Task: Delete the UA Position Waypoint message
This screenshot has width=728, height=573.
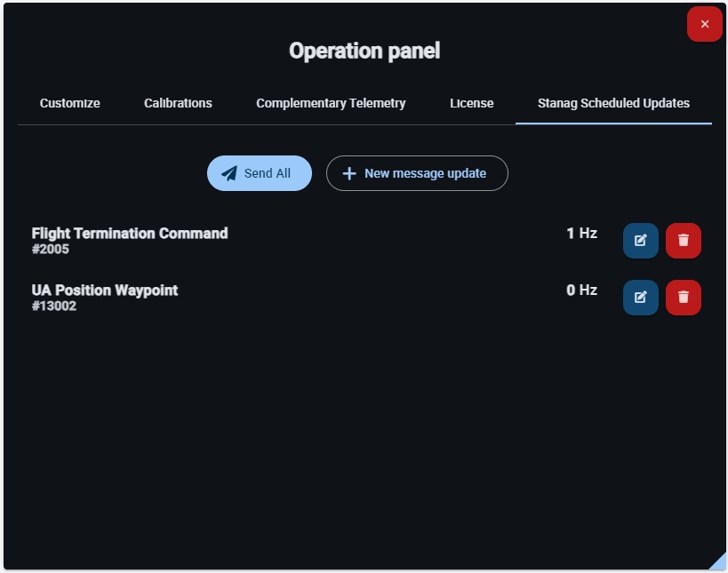Action: pyautogui.click(x=683, y=298)
